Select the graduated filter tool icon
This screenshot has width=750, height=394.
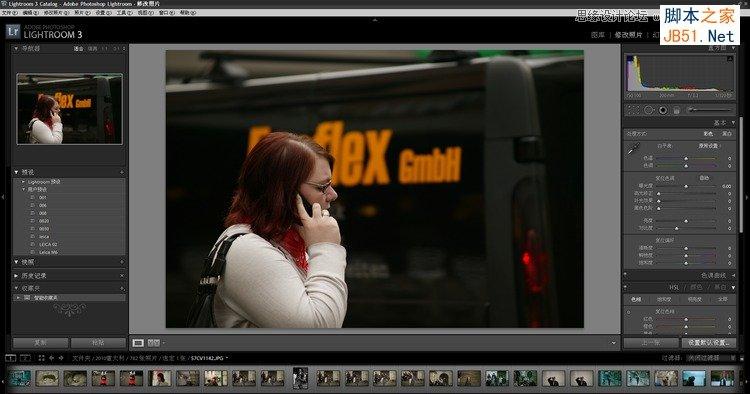point(676,110)
